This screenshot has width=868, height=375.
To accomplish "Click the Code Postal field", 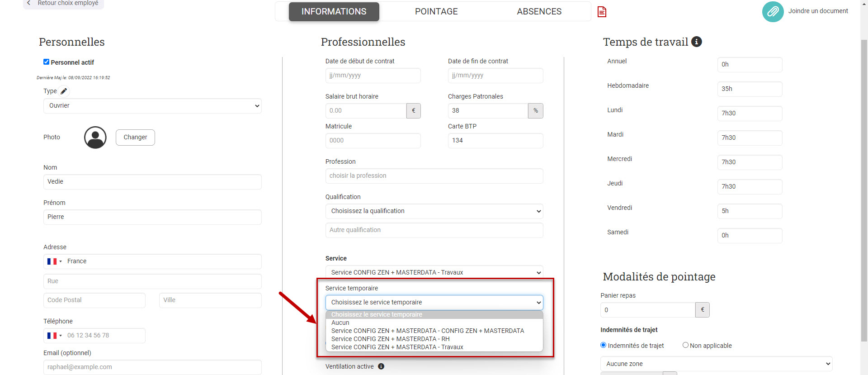I will (x=94, y=300).
